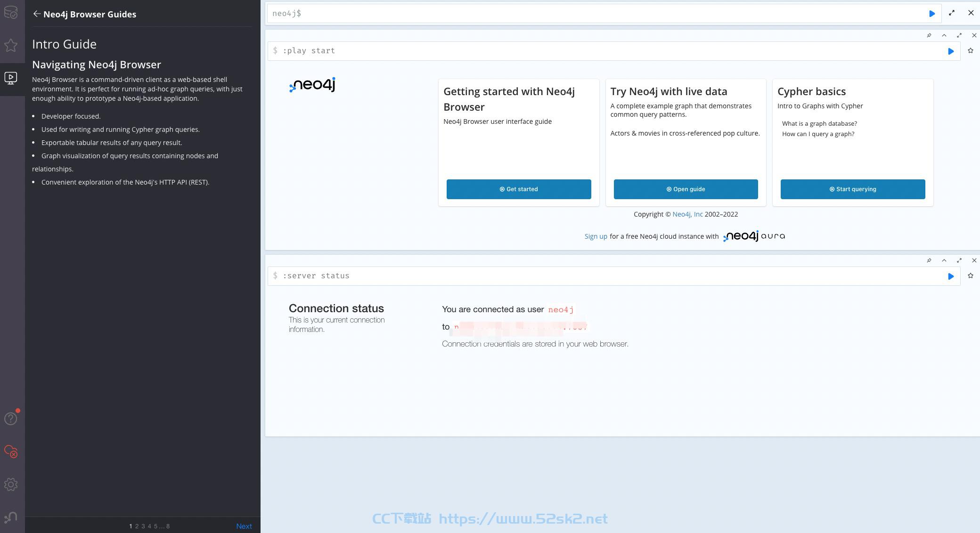
Task: Click the Get started button
Action: pos(519,189)
